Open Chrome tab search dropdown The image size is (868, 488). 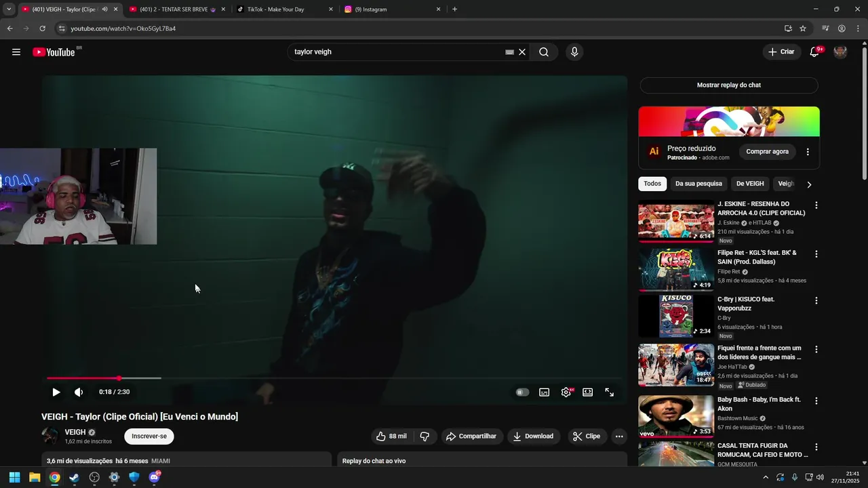[x=9, y=9]
